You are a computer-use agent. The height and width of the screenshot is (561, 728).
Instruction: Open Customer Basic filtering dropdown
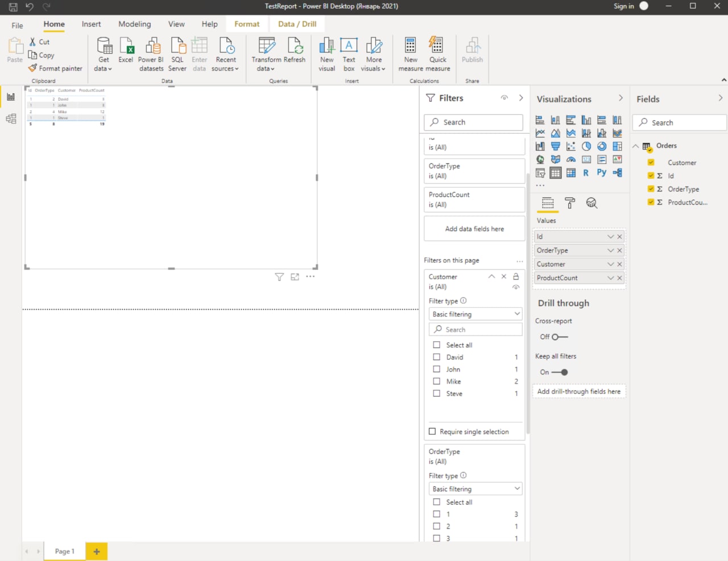[475, 314]
